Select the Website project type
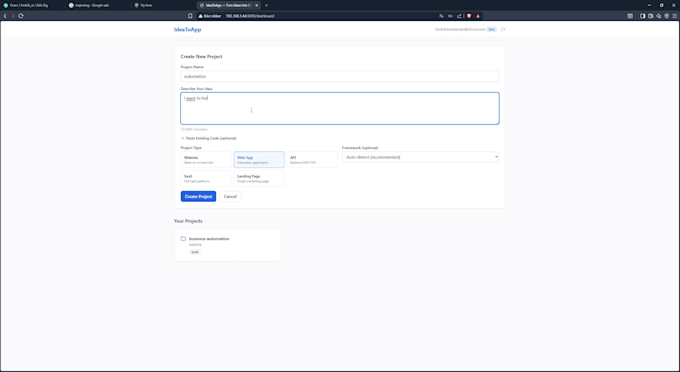The width and height of the screenshot is (680, 372). 206,160
